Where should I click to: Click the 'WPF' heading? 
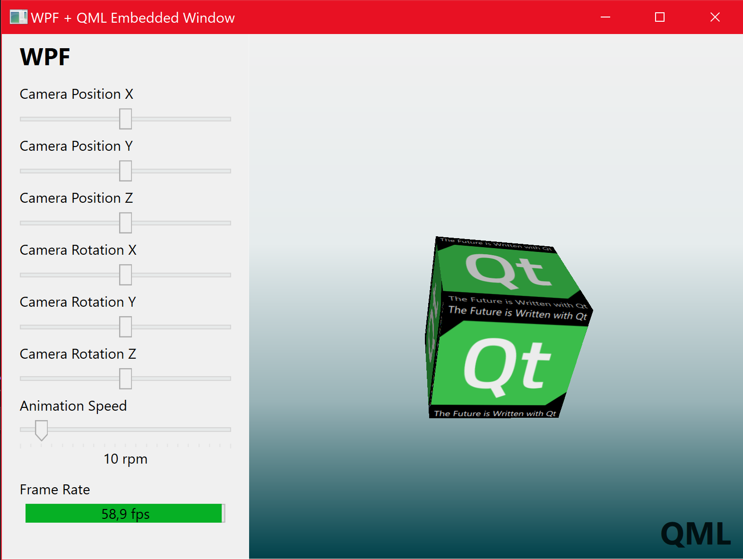tap(45, 57)
